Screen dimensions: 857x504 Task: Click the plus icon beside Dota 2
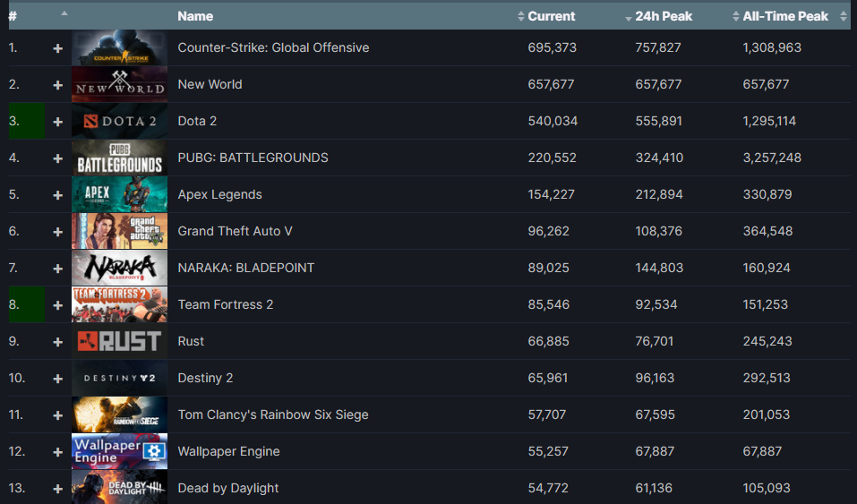tap(58, 122)
